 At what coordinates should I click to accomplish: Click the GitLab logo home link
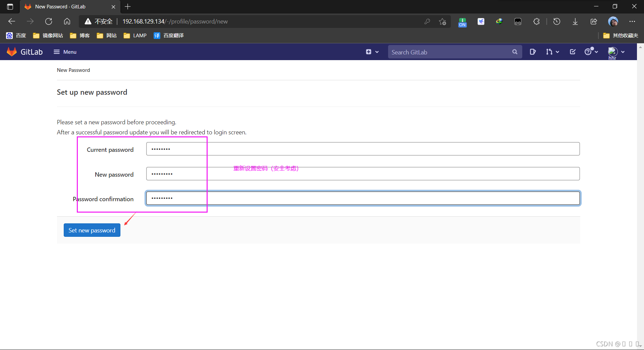24,52
